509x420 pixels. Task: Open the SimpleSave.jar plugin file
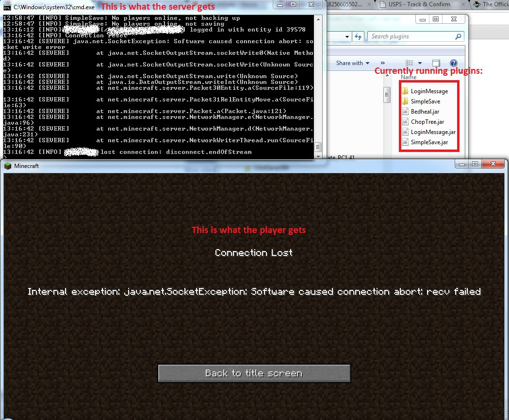(x=429, y=142)
